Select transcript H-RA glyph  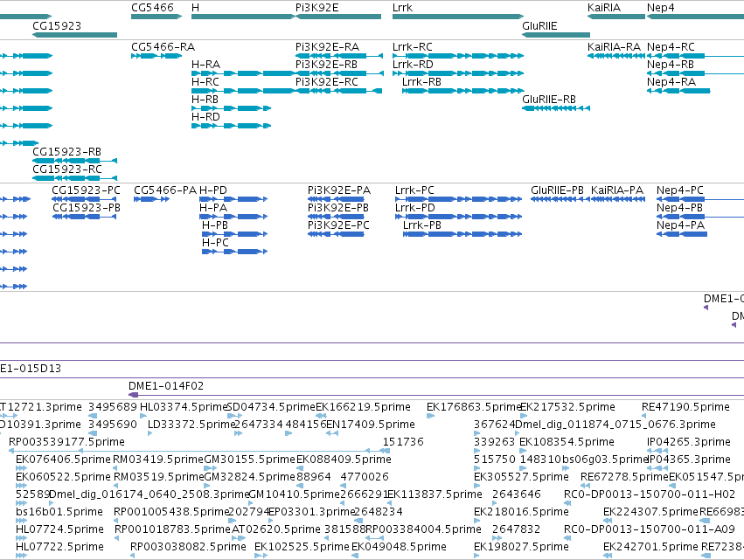(243, 73)
